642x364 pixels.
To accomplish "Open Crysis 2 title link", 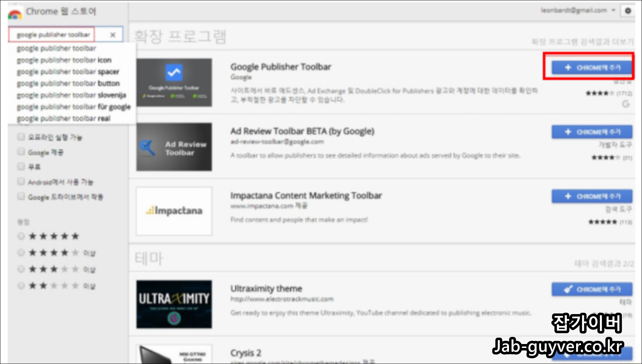I will [x=246, y=353].
